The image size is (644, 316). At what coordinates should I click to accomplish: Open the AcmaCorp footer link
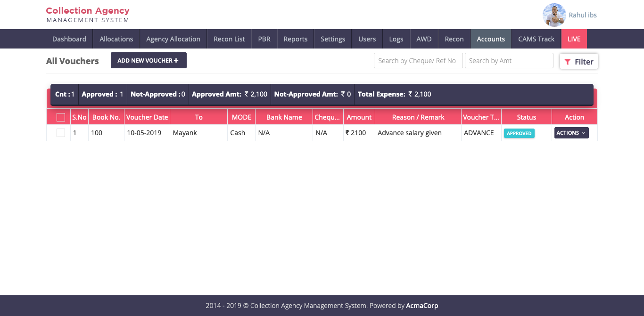point(422,306)
